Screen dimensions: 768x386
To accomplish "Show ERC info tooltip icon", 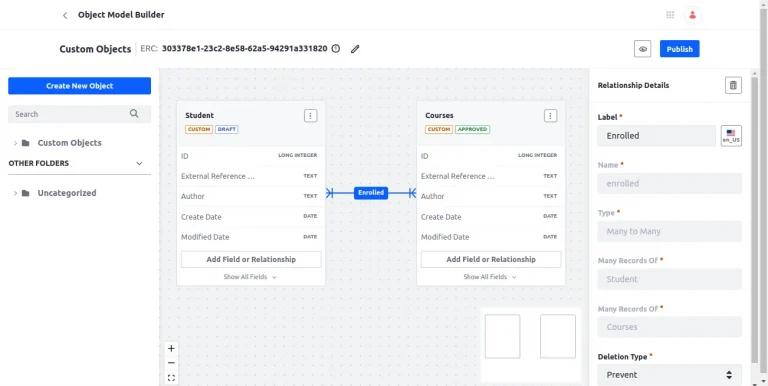I will click(x=336, y=48).
